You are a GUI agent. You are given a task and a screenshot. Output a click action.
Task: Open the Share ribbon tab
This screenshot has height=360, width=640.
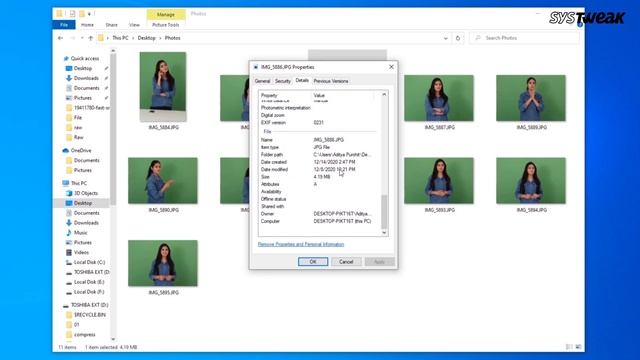[x=111, y=25]
